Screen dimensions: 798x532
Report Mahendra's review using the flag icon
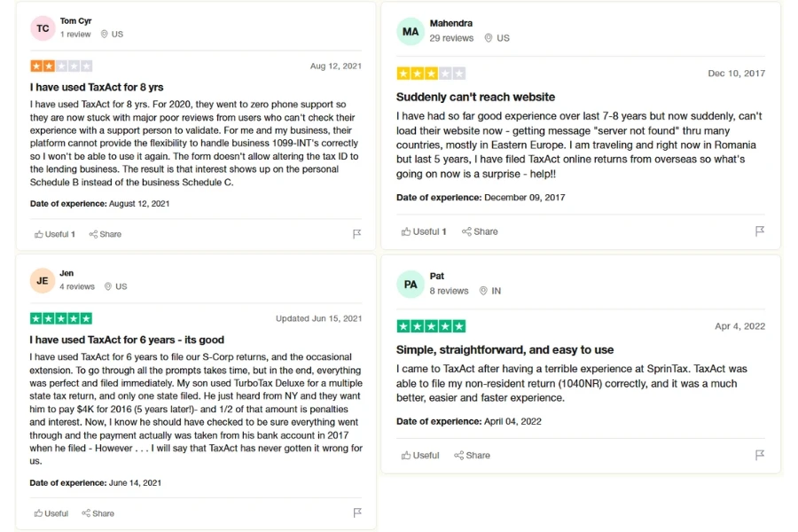click(x=760, y=231)
